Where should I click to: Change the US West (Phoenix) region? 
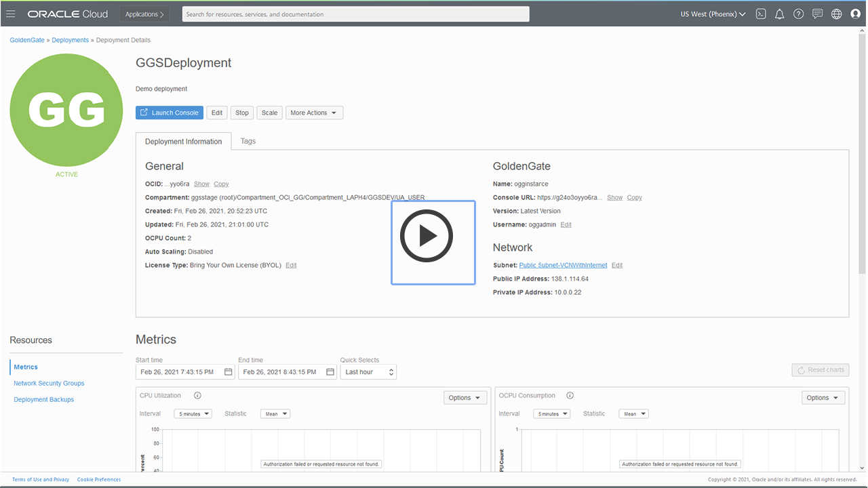[x=713, y=14]
